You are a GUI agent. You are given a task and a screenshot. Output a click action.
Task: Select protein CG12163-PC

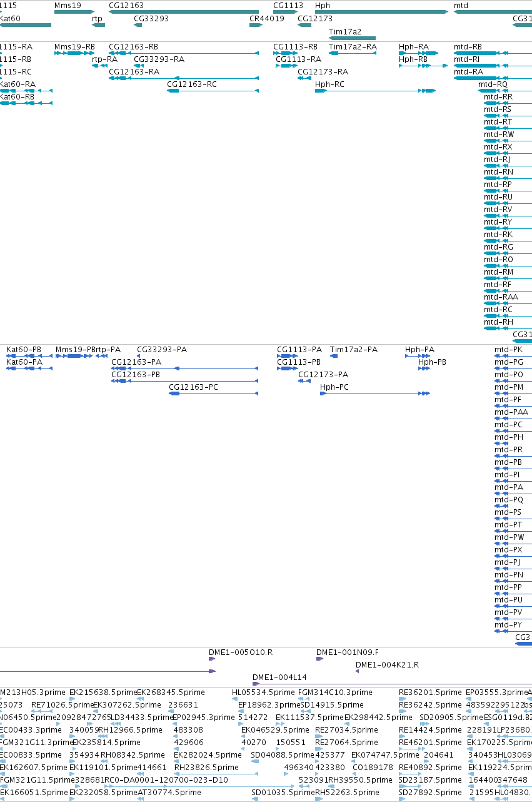[194, 387]
